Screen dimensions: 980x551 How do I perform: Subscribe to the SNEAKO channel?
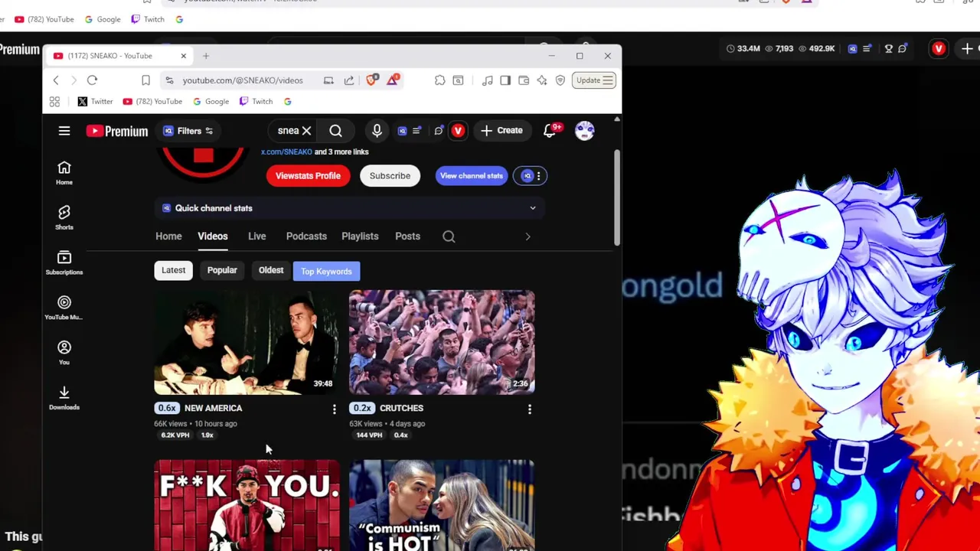tap(390, 176)
